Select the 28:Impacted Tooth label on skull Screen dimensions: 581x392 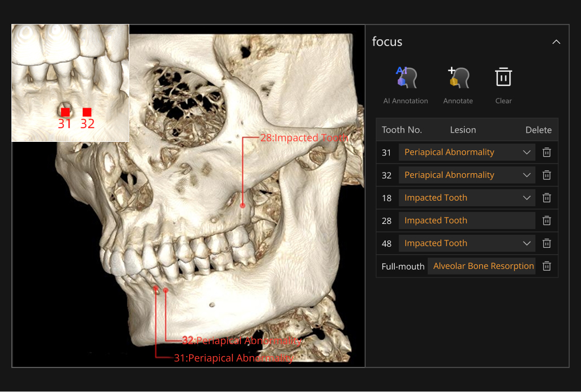(304, 138)
